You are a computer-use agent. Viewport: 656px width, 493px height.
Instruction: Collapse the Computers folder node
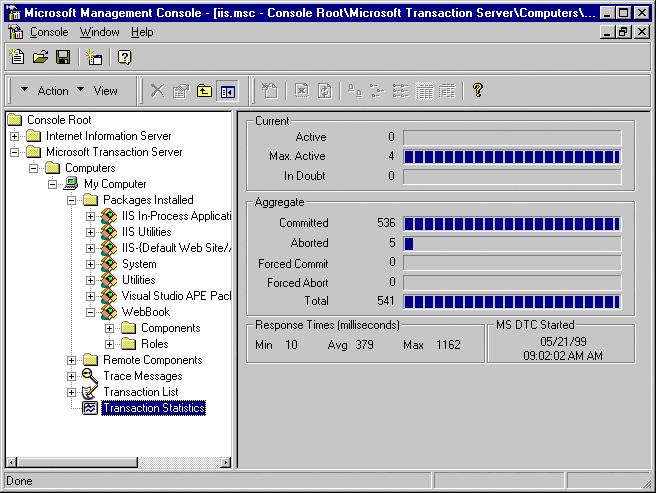click(33, 168)
